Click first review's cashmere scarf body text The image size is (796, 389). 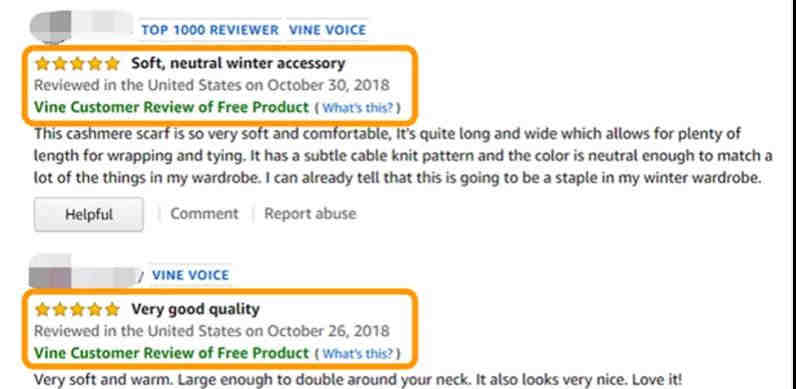pos(404,156)
